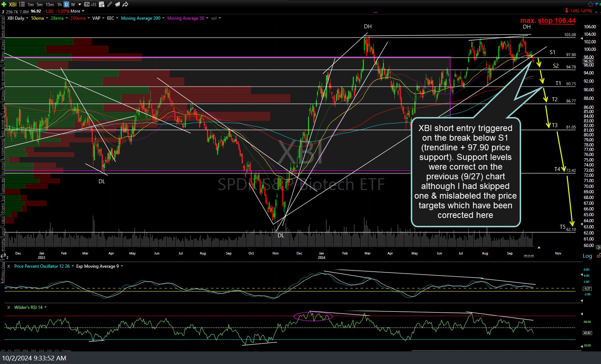The height and width of the screenshot is (364, 601).
Task: Select the 15m timeframe toggle
Action: (49, 4)
